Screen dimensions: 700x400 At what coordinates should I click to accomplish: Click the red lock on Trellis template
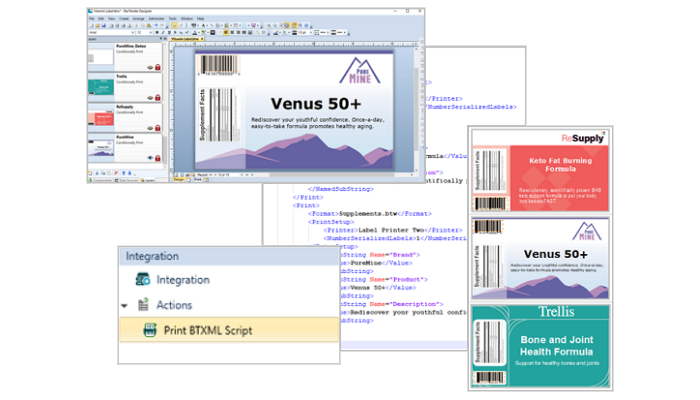[x=158, y=97]
